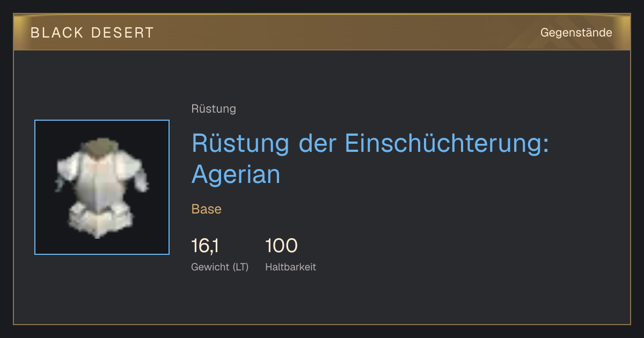Select the Gegenstände label in header

[x=576, y=33]
